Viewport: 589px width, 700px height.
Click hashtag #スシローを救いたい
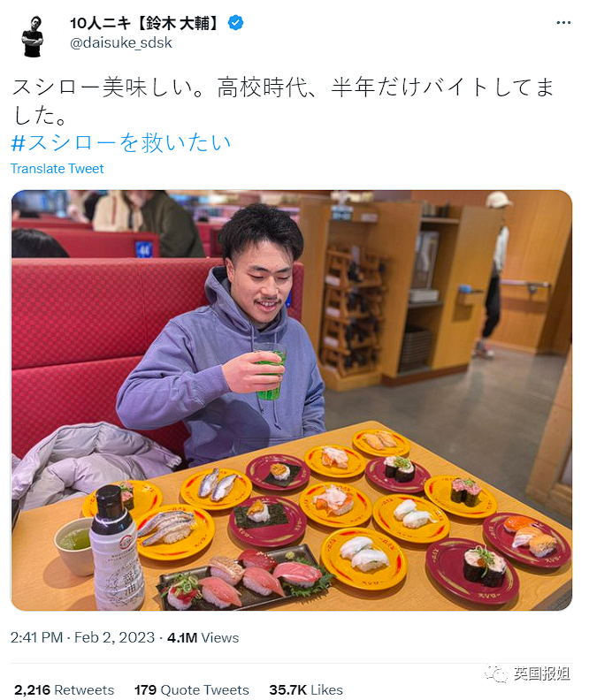click(121, 143)
